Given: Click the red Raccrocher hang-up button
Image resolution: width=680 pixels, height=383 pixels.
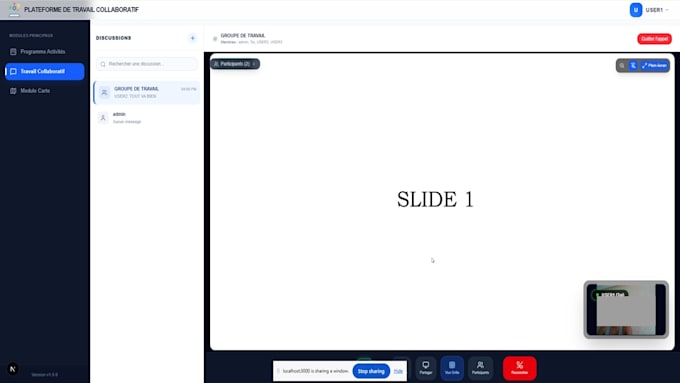Looking at the screenshot, I should 520,368.
